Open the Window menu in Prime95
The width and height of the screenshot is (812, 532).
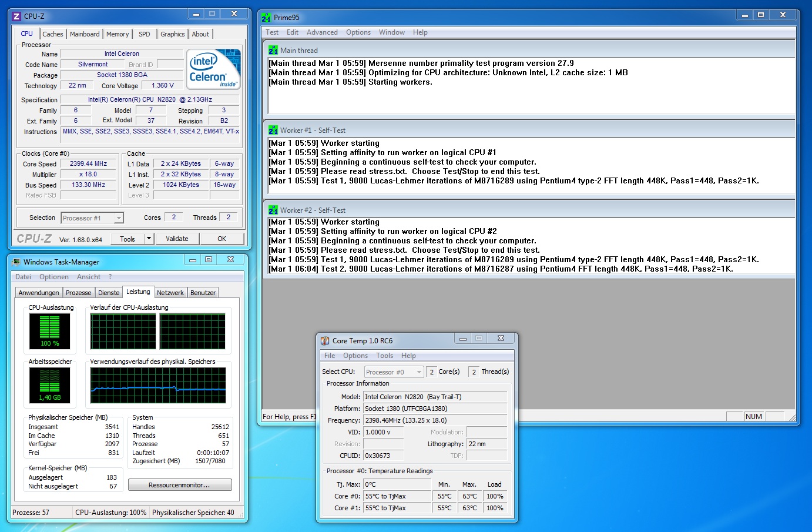pos(392,32)
